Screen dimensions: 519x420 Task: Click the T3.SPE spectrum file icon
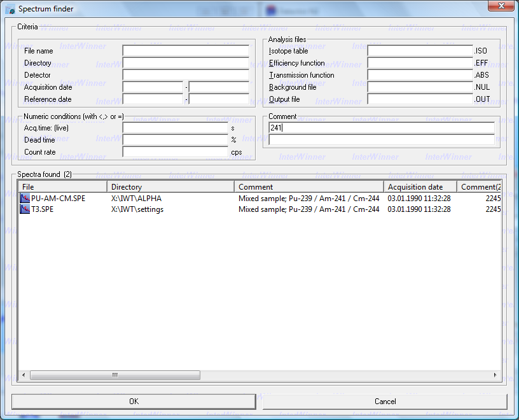click(25, 209)
